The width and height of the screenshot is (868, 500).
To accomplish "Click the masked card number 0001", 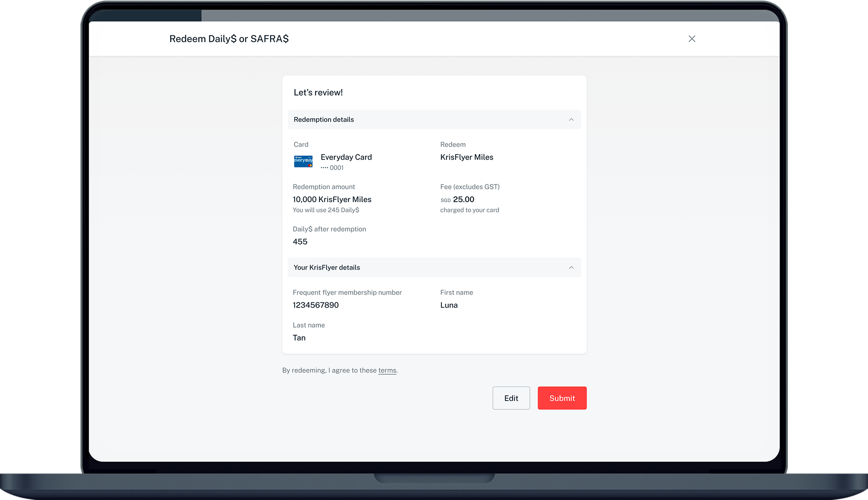I will click(332, 168).
